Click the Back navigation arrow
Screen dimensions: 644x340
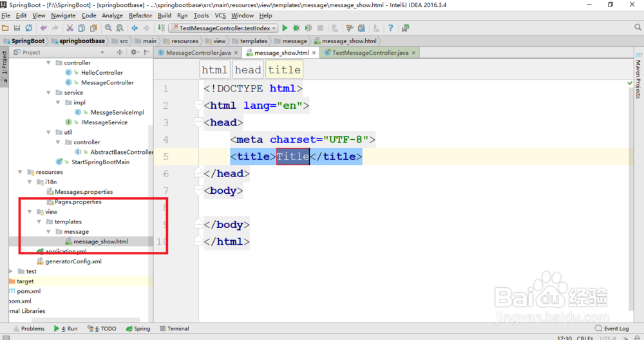pos(135,28)
